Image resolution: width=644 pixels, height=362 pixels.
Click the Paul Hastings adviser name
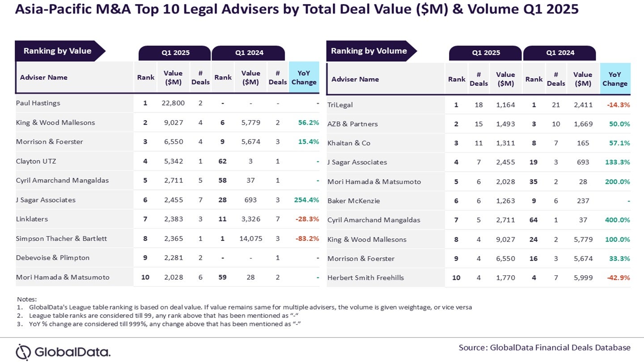click(38, 103)
